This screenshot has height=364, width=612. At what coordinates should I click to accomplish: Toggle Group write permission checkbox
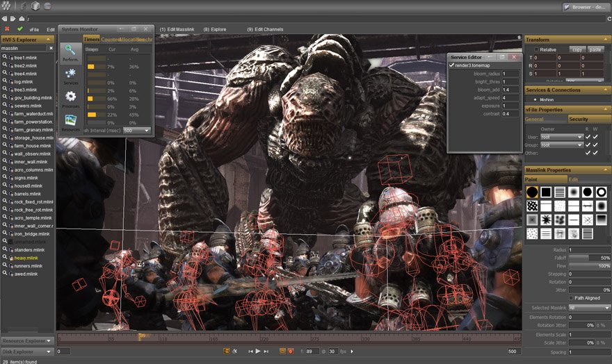(595, 144)
